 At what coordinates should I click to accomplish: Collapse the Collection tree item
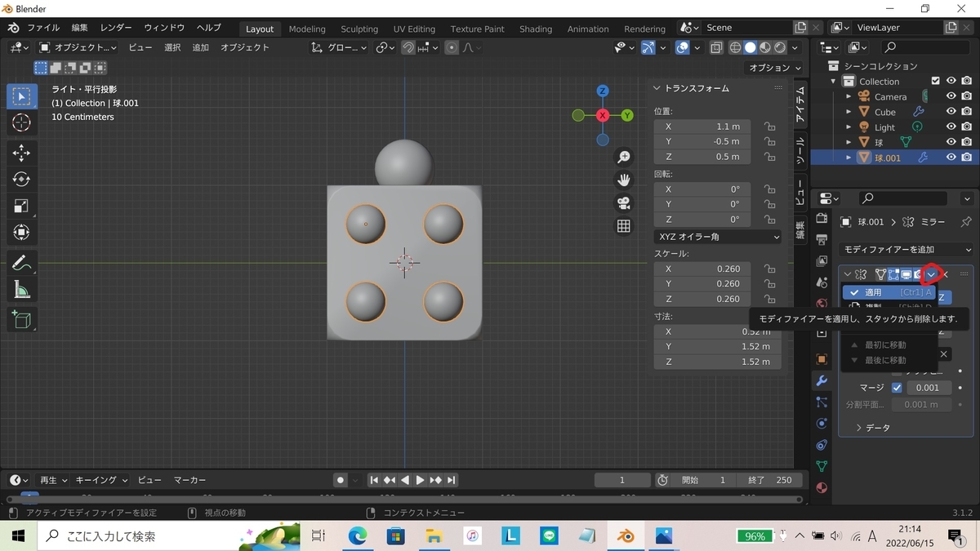(x=834, y=82)
